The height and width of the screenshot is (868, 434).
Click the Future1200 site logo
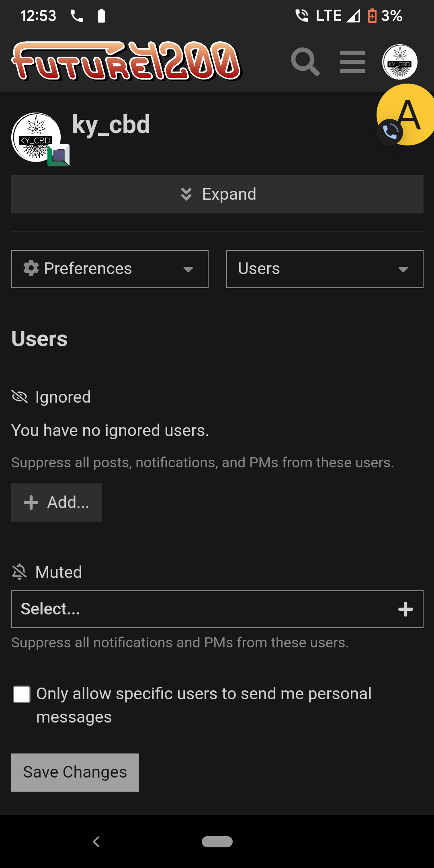click(x=127, y=61)
